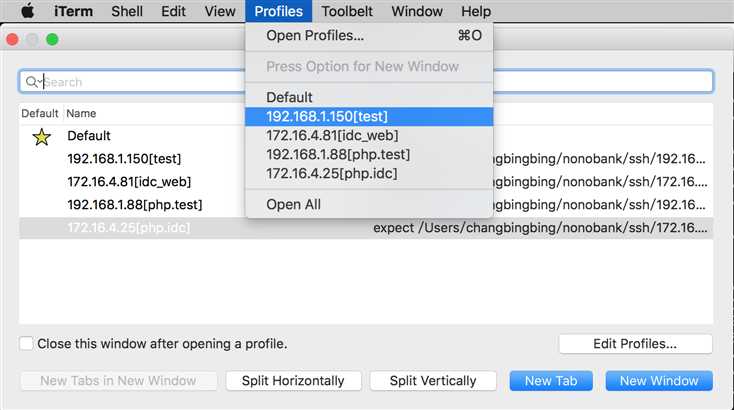Focus the profile Search field

click(366, 82)
